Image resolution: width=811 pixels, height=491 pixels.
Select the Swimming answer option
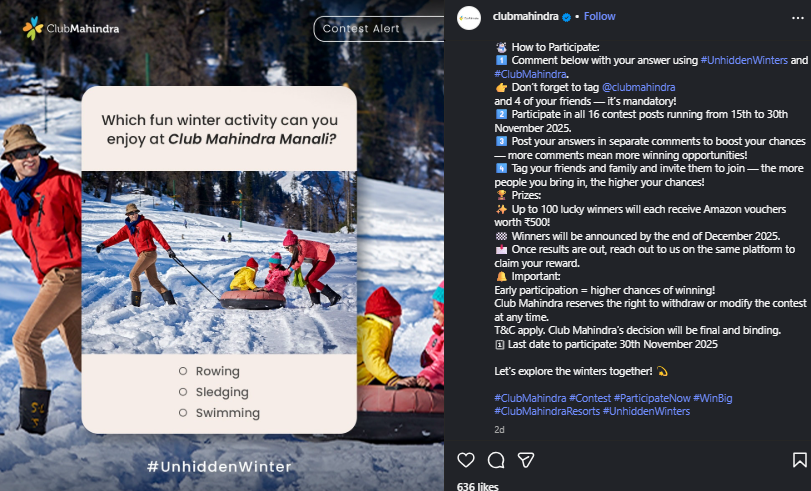[x=219, y=413]
